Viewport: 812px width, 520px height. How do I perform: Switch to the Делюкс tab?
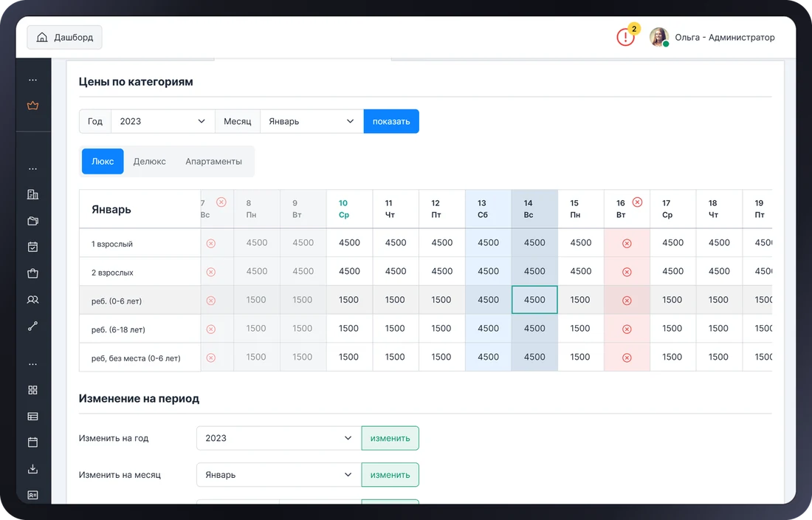pyautogui.click(x=150, y=162)
